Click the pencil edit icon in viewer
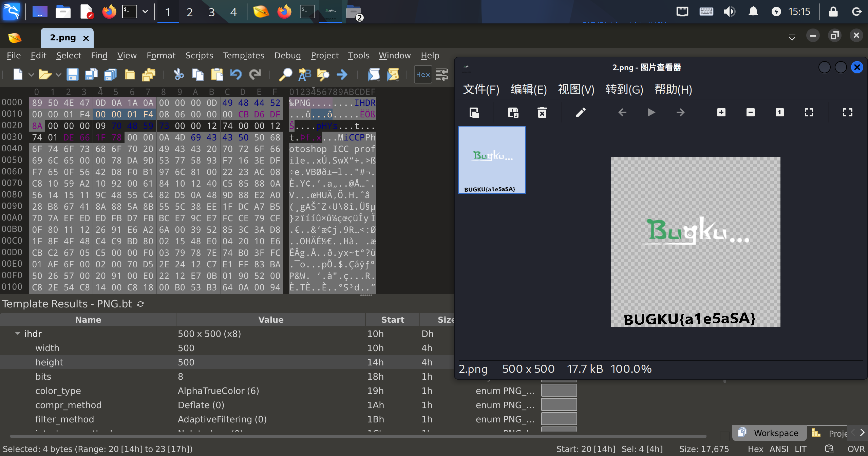 tap(581, 112)
